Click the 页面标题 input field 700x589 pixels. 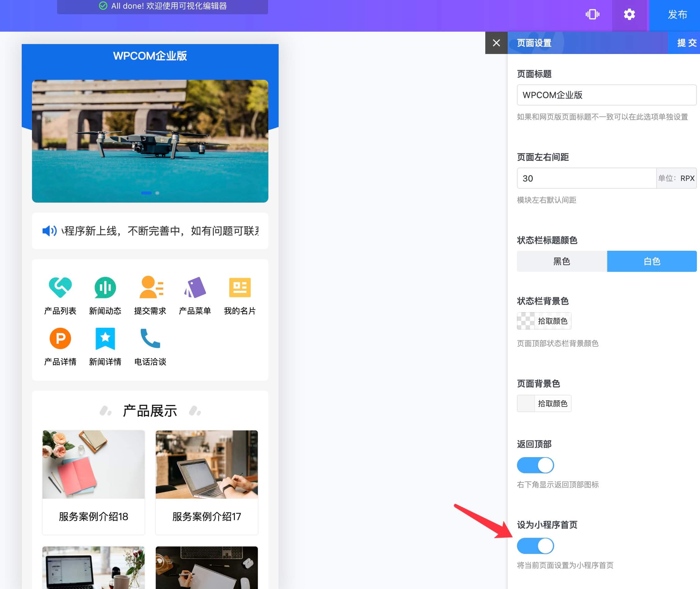click(607, 95)
